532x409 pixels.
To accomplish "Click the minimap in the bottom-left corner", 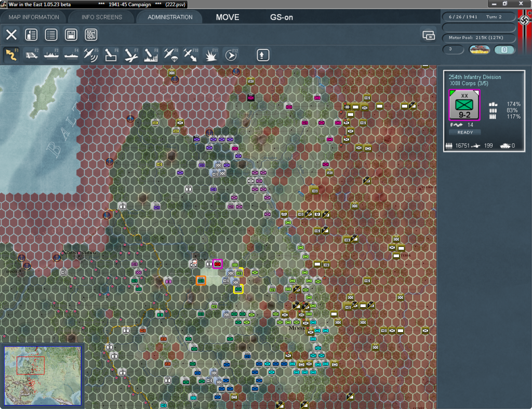I will point(43,376).
